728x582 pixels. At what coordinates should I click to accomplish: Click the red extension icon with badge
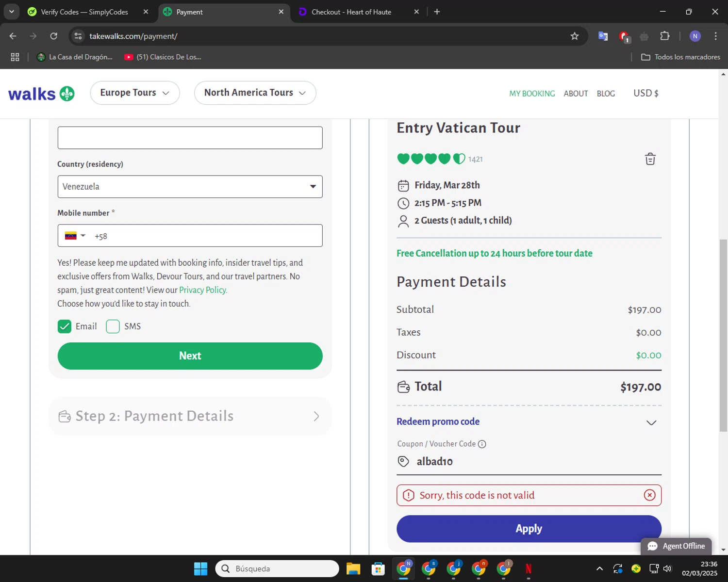coord(624,36)
